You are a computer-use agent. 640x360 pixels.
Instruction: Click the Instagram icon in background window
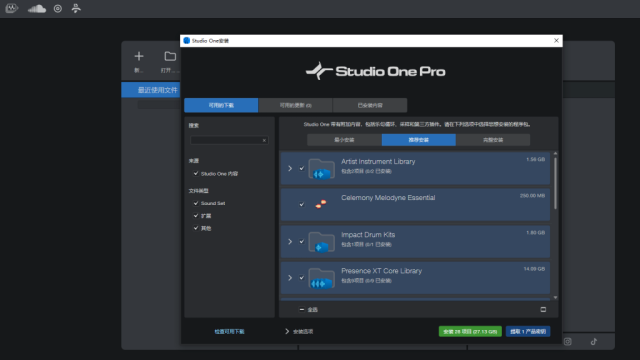click(x=567, y=342)
